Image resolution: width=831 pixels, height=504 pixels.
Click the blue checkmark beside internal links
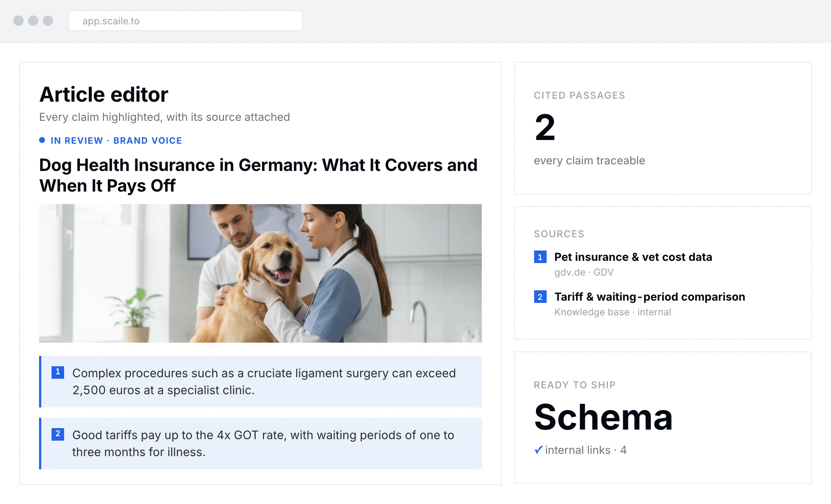(538, 450)
